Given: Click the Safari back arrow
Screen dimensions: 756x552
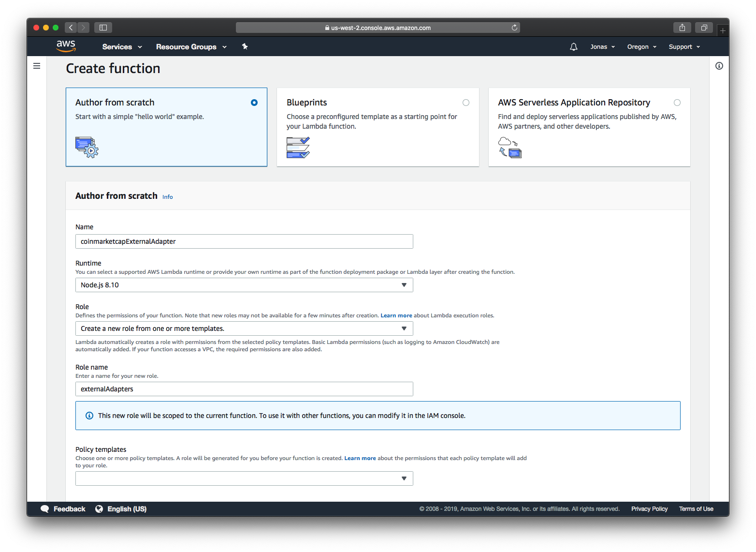Looking at the screenshot, I should [x=71, y=28].
